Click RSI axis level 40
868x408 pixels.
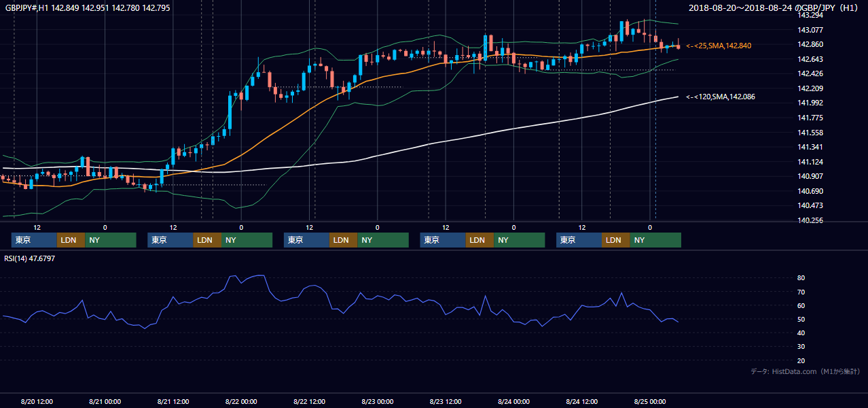pyautogui.click(x=801, y=333)
